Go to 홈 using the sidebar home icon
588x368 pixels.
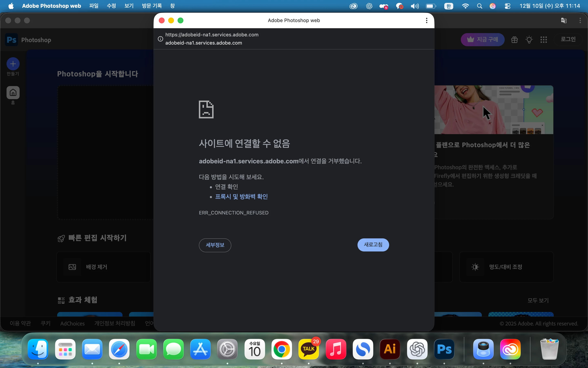[x=13, y=92]
